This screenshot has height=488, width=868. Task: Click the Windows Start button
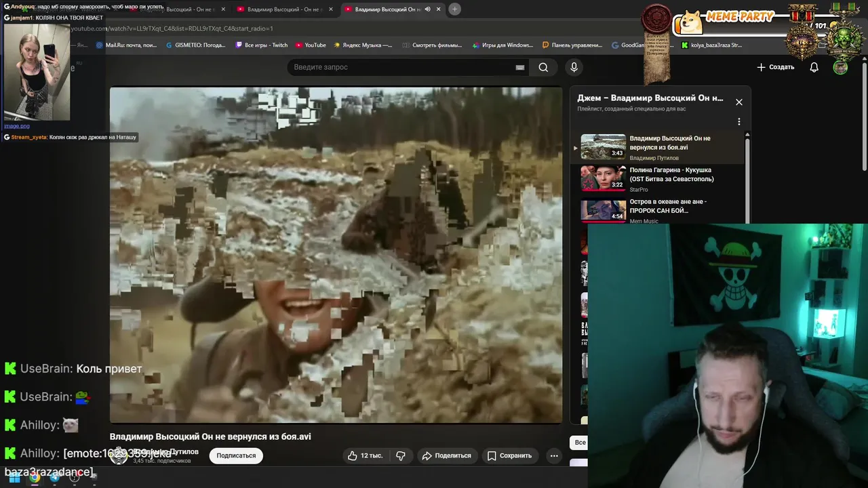click(14, 478)
